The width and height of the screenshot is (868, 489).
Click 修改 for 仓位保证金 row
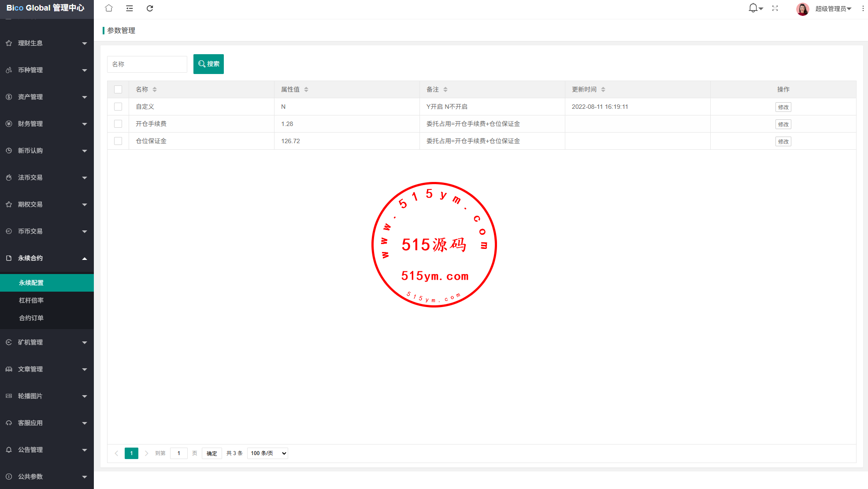point(783,141)
